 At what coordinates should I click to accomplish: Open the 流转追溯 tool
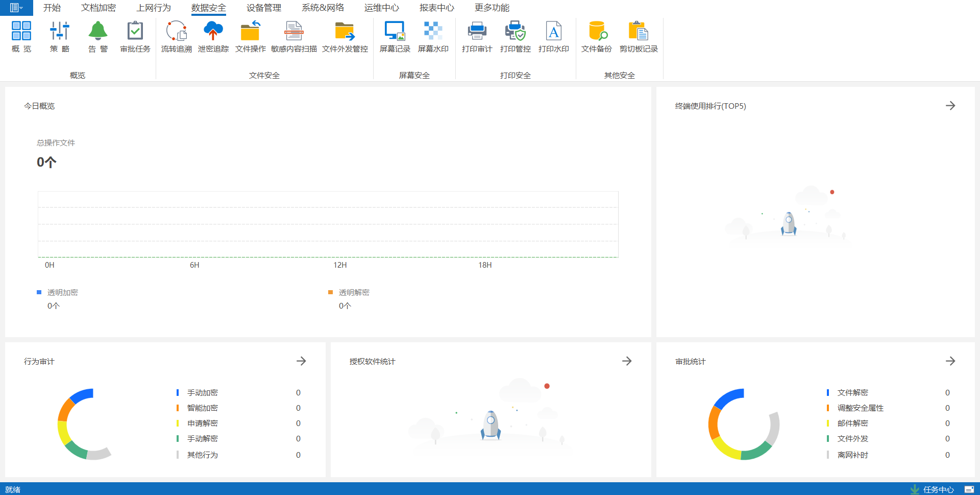click(x=176, y=36)
